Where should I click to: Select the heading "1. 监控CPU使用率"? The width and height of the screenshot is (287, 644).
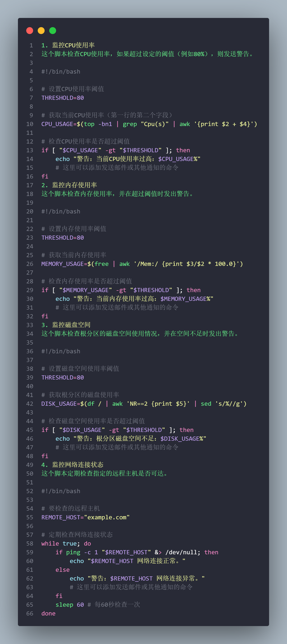coord(68,45)
